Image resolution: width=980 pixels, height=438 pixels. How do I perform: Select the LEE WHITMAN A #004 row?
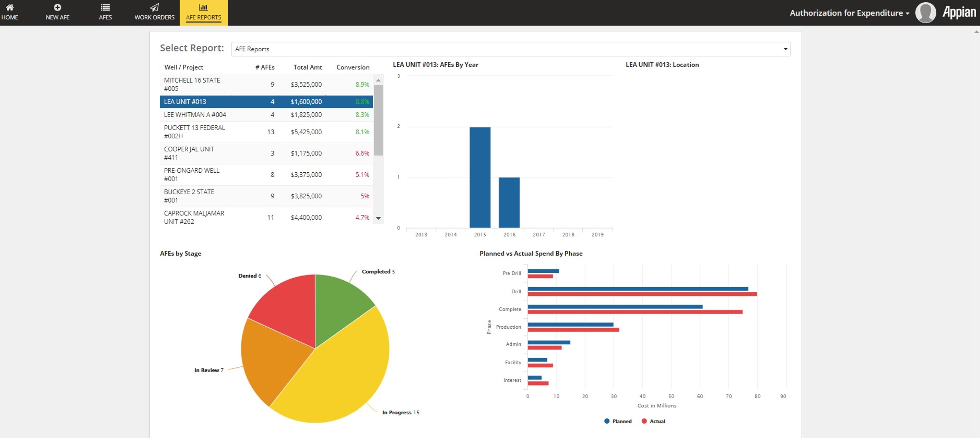(x=266, y=114)
